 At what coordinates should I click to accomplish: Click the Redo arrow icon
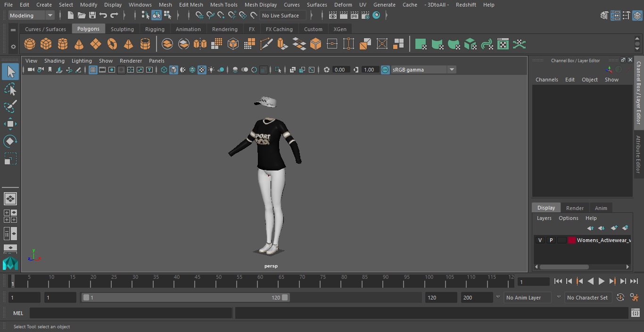[114, 16]
